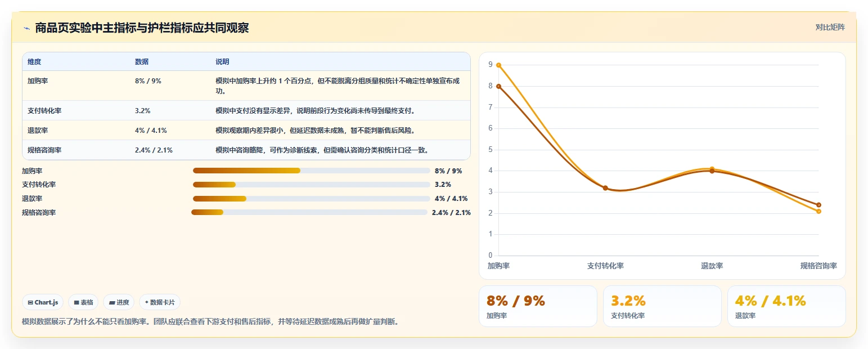The image size is (868, 349).
Task: Click the description starting 模拟中咨询略降
Action: point(322,150)
